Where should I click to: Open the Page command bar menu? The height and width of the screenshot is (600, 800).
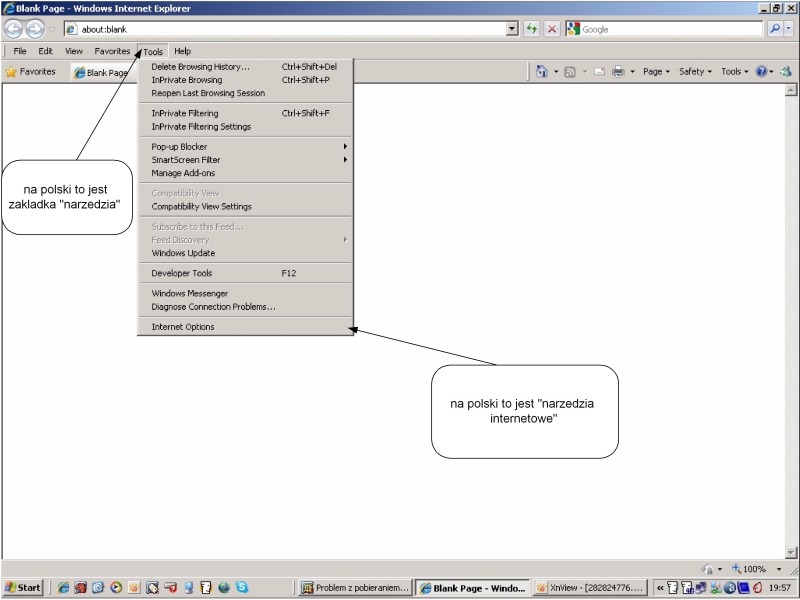(x=656, y=71)
